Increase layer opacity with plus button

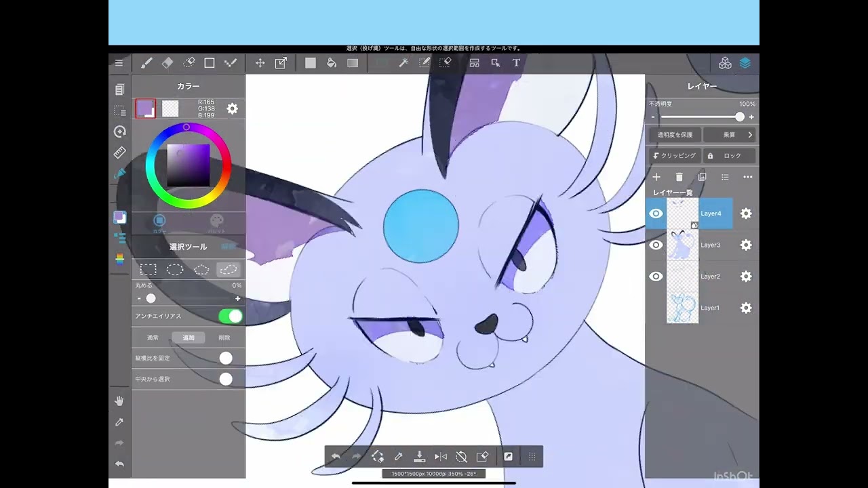tap(751, 117)
